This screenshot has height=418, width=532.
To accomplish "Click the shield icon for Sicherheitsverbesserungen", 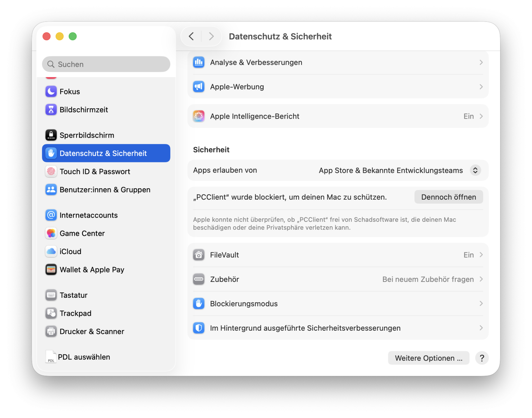I will tap(199, 328).
